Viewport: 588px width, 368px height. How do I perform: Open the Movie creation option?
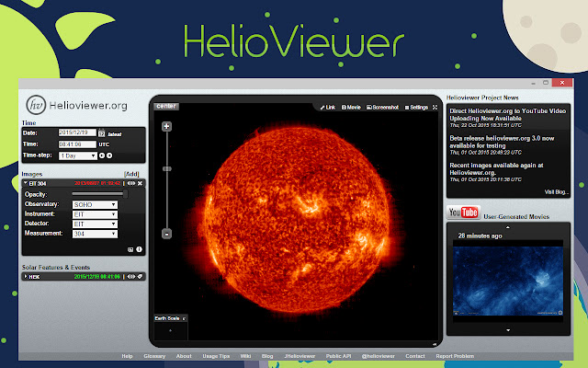click(x=351, y=108)
